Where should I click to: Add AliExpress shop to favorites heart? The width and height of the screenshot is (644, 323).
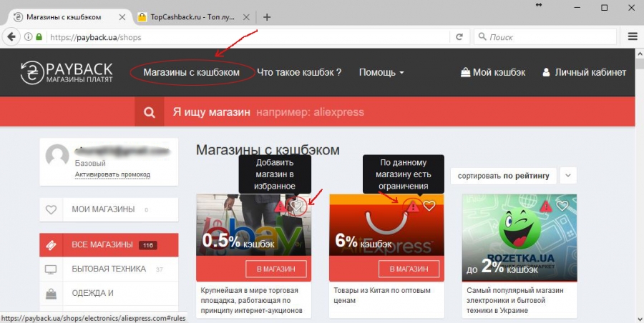[x=429, y=206]
